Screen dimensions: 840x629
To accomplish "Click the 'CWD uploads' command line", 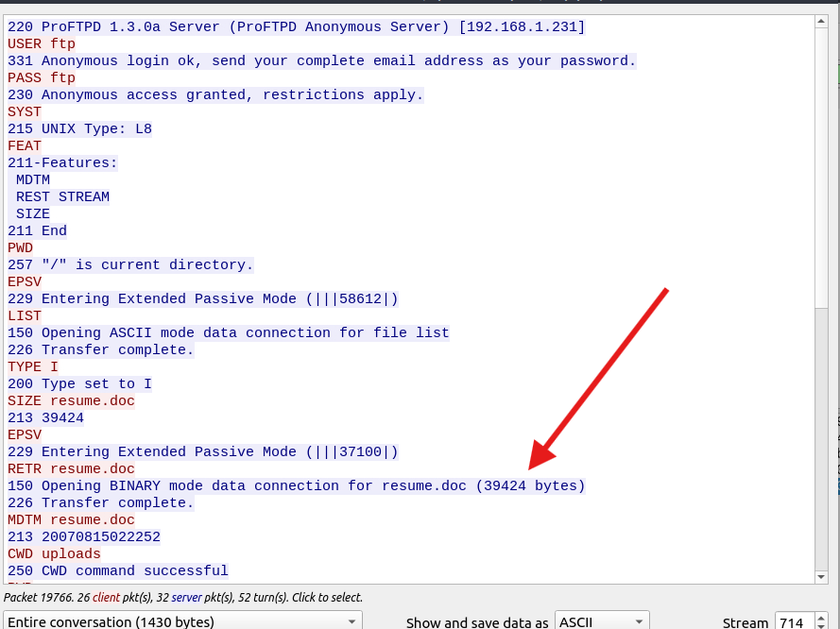I will (54, 554).
